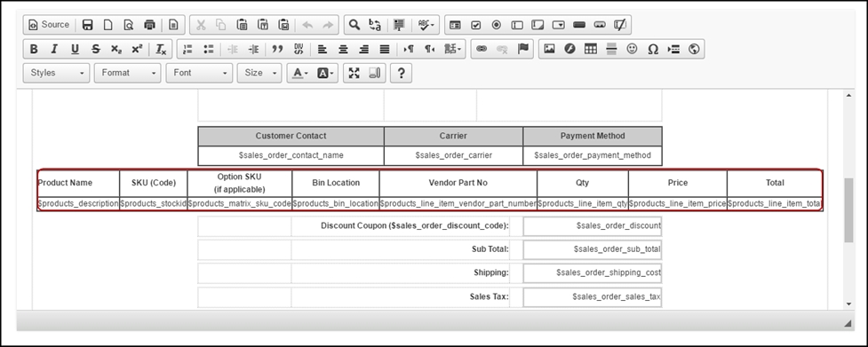
Task: Center align text
Action: coord(344,49)
